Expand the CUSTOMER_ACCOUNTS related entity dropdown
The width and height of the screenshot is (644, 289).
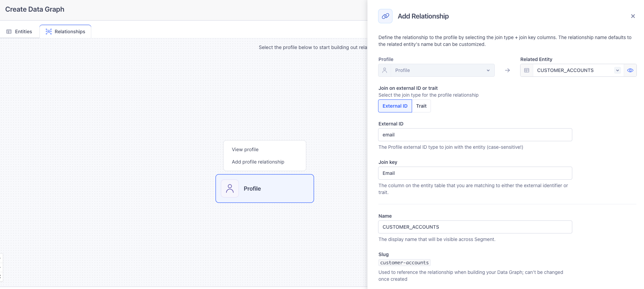pos(617,70)
